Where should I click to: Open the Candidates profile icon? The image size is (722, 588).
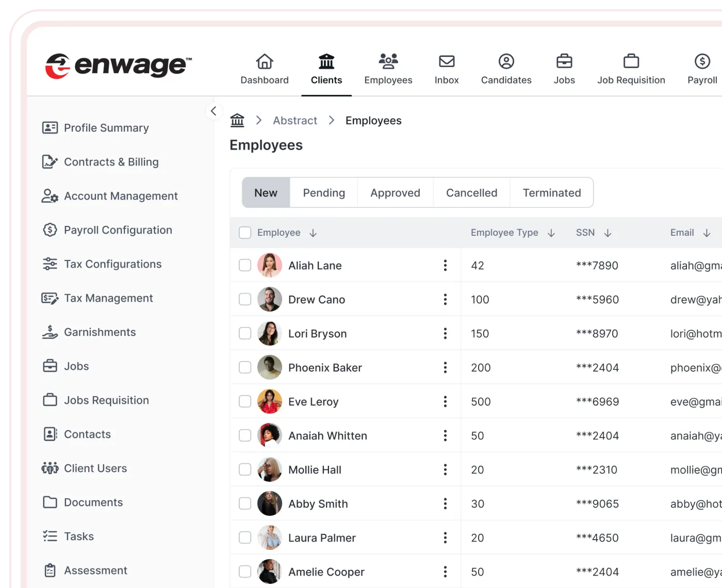506,61
